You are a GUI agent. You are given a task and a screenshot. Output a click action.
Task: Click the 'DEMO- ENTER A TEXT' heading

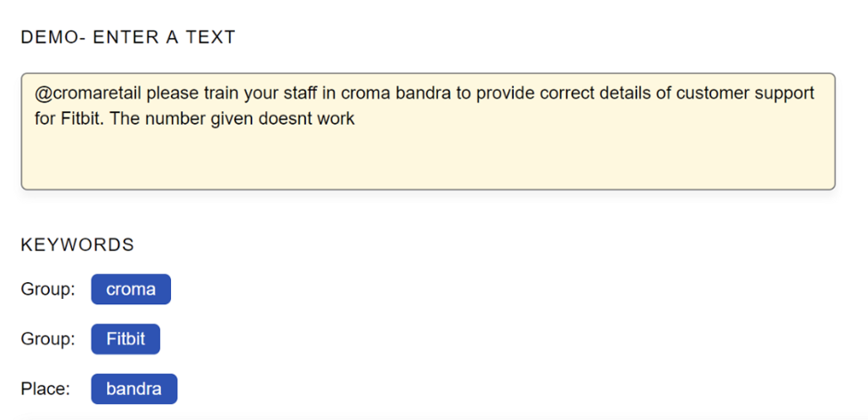128,37
